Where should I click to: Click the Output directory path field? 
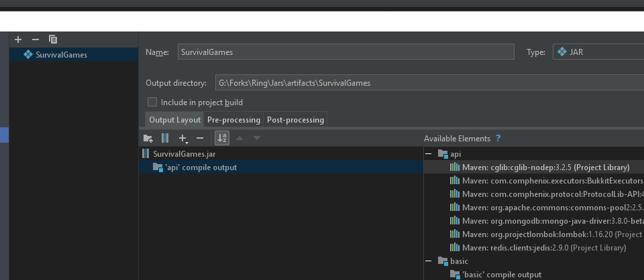point(429,83)
